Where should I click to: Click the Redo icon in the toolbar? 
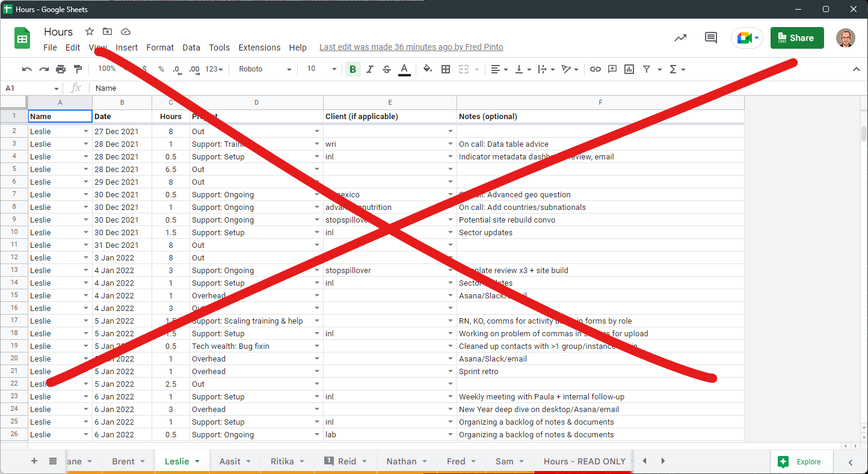[44, 69]
